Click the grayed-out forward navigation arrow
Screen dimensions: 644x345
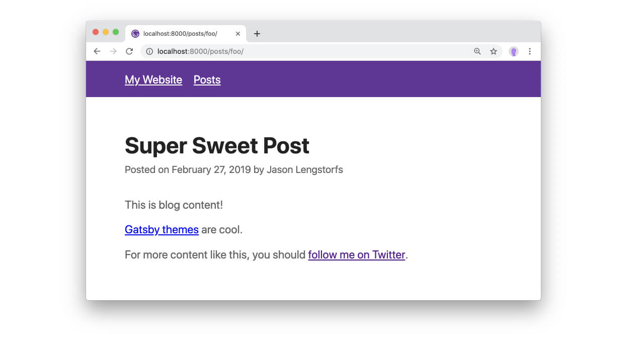coord(113,51)
